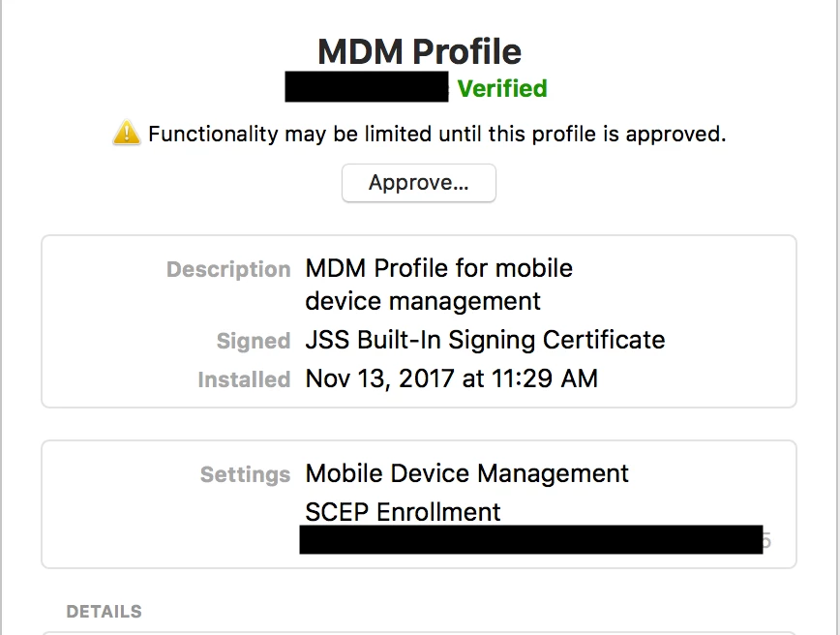Select the Nov 13, 2017 install date
The width and height of the screenshot is (840, 635).
[x=379, y=378]
